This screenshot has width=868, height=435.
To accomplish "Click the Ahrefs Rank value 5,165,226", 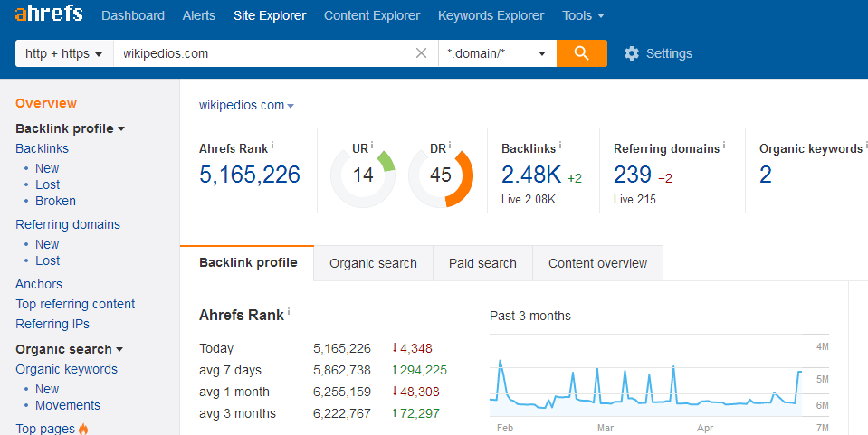I will click(250, 175).
